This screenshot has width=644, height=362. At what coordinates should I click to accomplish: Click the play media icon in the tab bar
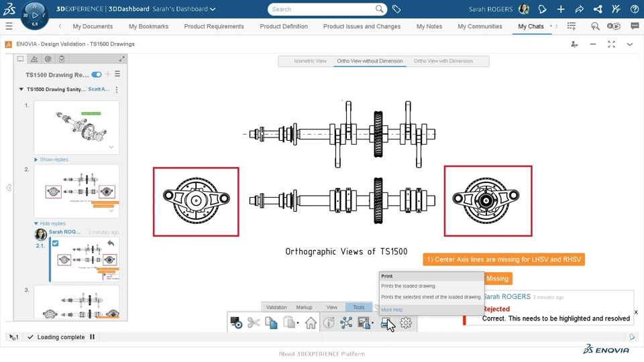click(614, 26)
